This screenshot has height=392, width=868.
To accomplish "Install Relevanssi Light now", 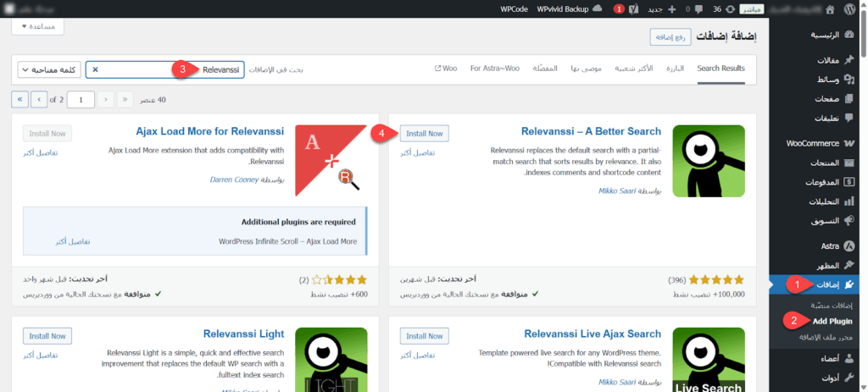I will [x=47, y=335].
